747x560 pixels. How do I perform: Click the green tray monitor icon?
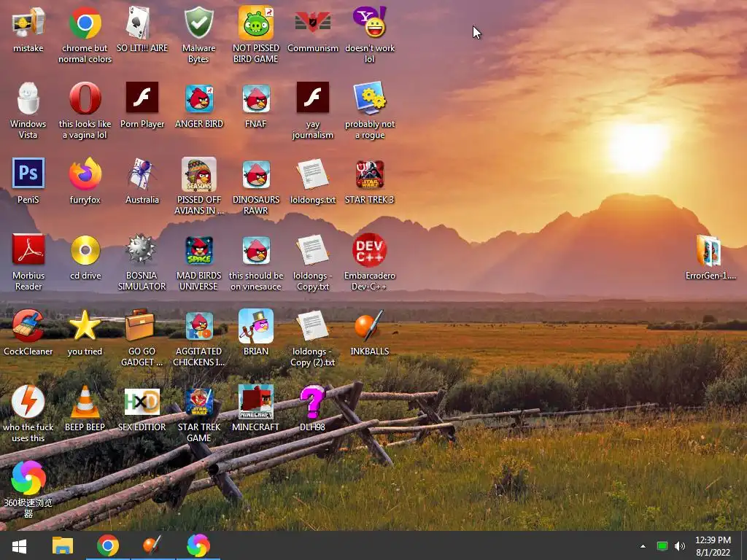pyautogui.click(x=662, y=546)
